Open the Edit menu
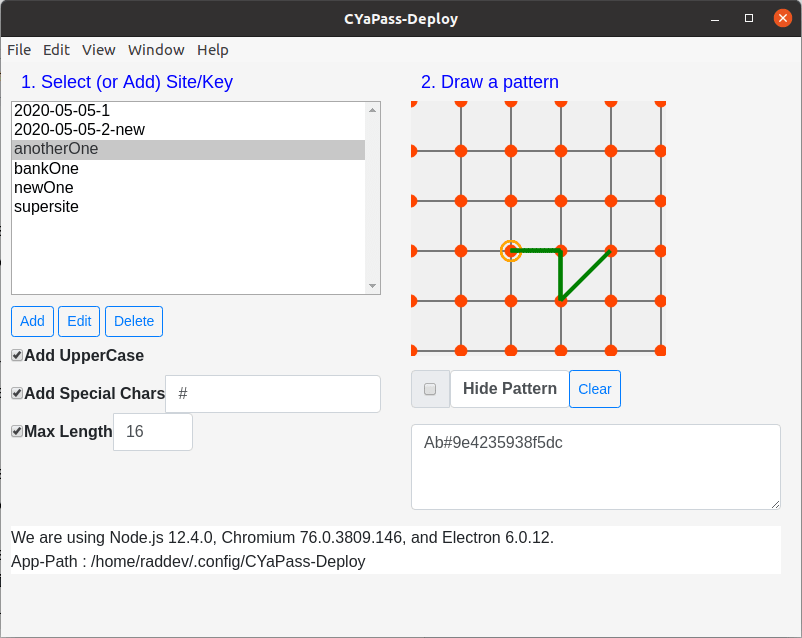The height and width of the screenshot is (638, 802). point(56,50)
